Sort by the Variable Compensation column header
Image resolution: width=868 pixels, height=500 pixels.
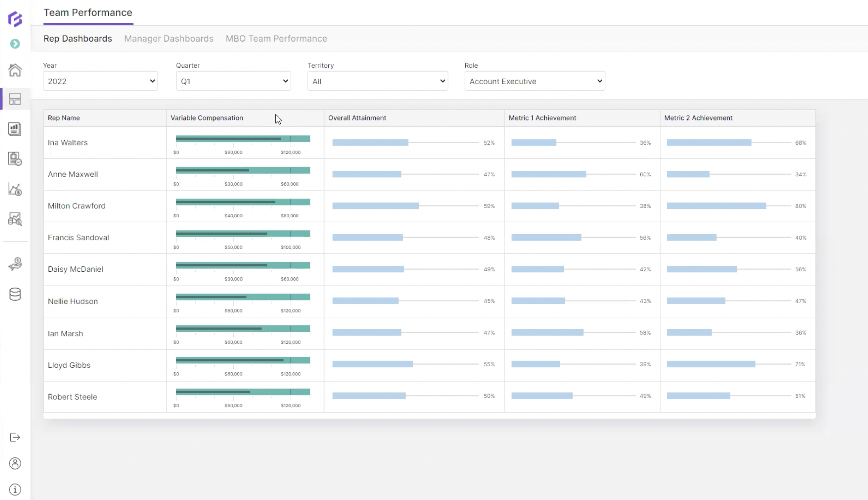pyautogui.click(x=206, y=118)
